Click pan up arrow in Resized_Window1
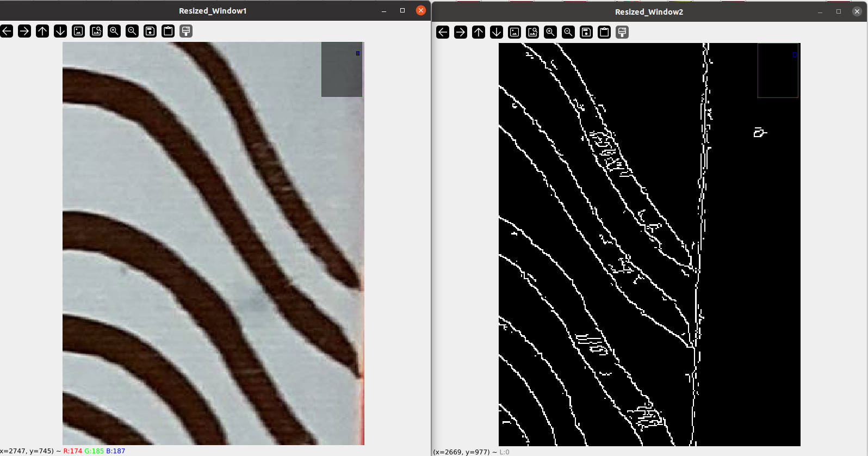Viewport: 868px width, 456px height. coord(42,31)
